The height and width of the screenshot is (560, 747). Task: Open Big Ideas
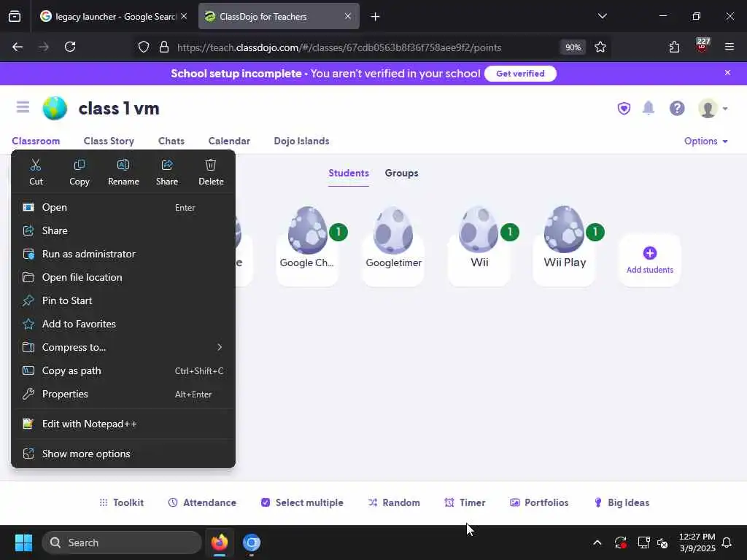(622, 502)
